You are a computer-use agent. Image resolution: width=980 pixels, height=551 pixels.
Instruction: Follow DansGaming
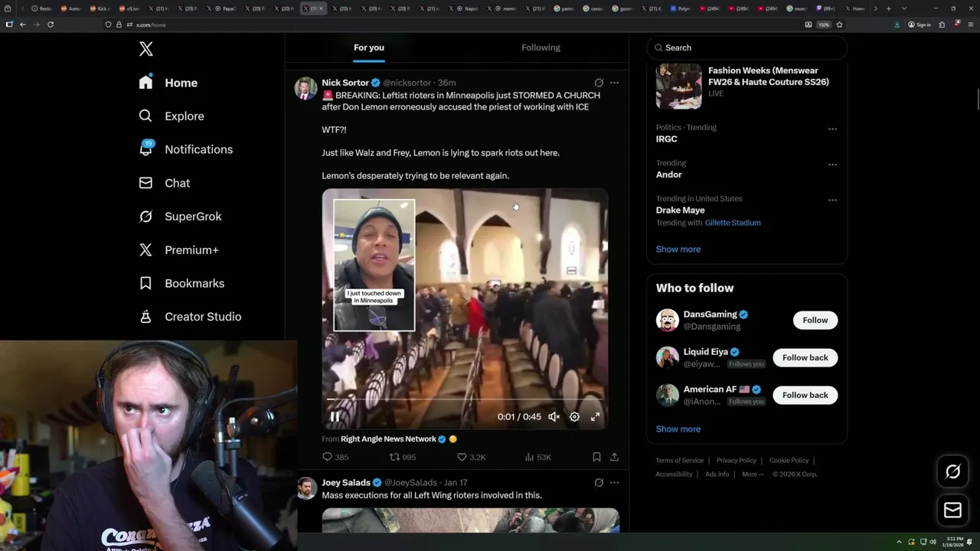[815, 320]
